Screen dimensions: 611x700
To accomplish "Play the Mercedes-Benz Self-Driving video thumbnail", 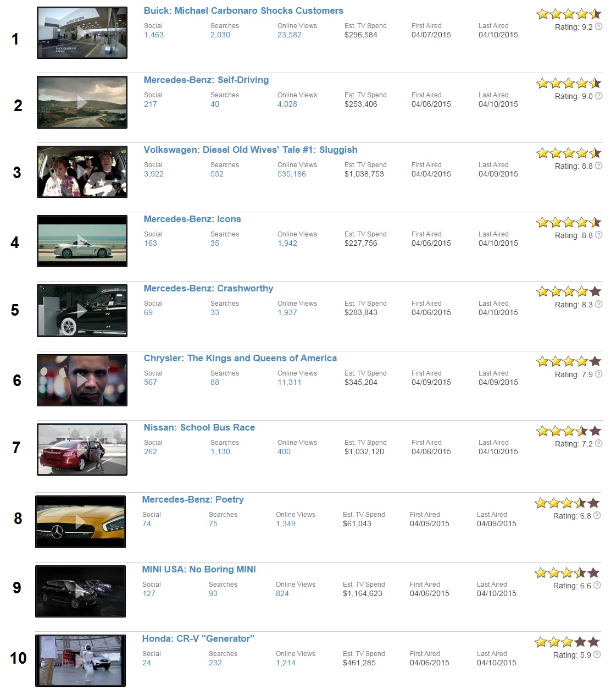I will (x=82, y=102).
